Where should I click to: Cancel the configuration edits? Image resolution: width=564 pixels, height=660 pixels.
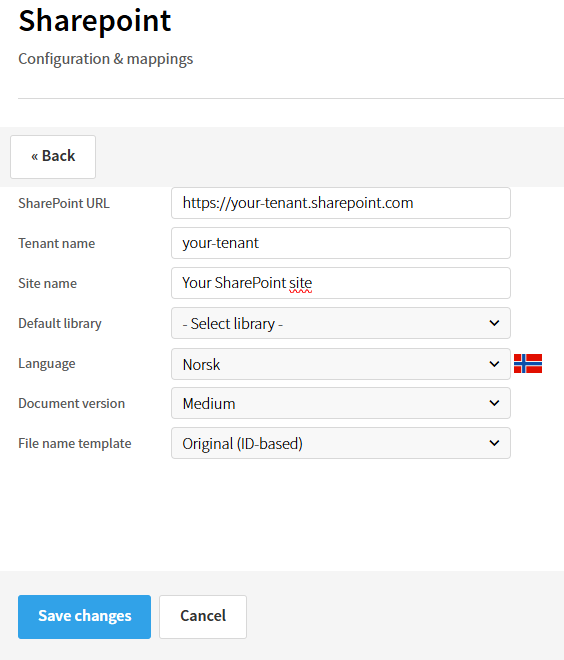(x=203, y=617)
